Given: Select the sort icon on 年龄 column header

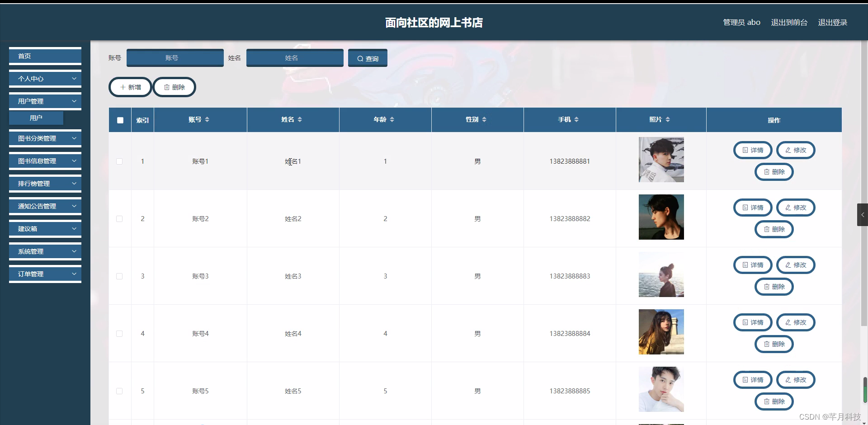Looking at the screenshot, I should pyautogui.click(x=392, y=119).
